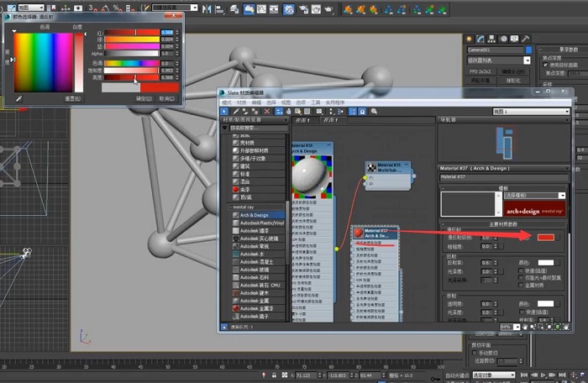Toggle the fast interpolate checkbox under refraction
The image size is (588, 383).
522,312
